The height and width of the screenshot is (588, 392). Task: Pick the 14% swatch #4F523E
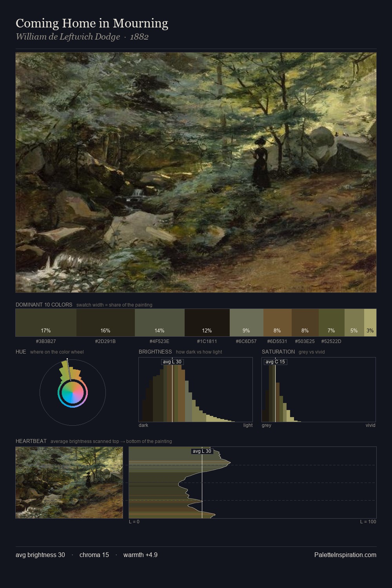(160, 323)
